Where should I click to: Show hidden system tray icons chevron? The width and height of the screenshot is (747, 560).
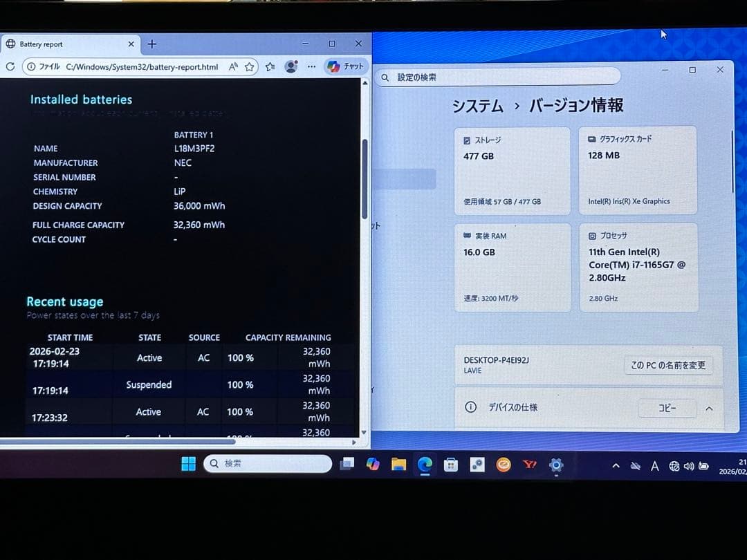[x=616, y=466]
